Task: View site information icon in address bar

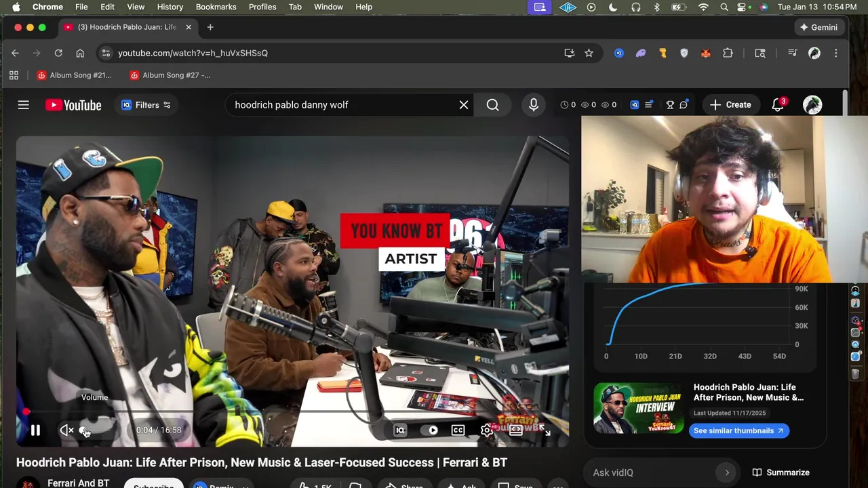Action: (104, 53)
